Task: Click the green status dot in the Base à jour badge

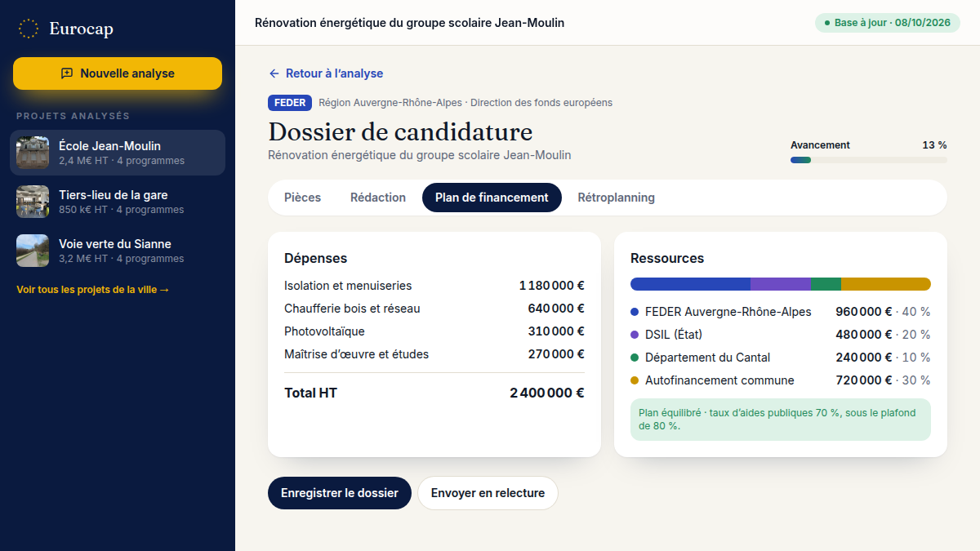Action: tap(827, 23)
